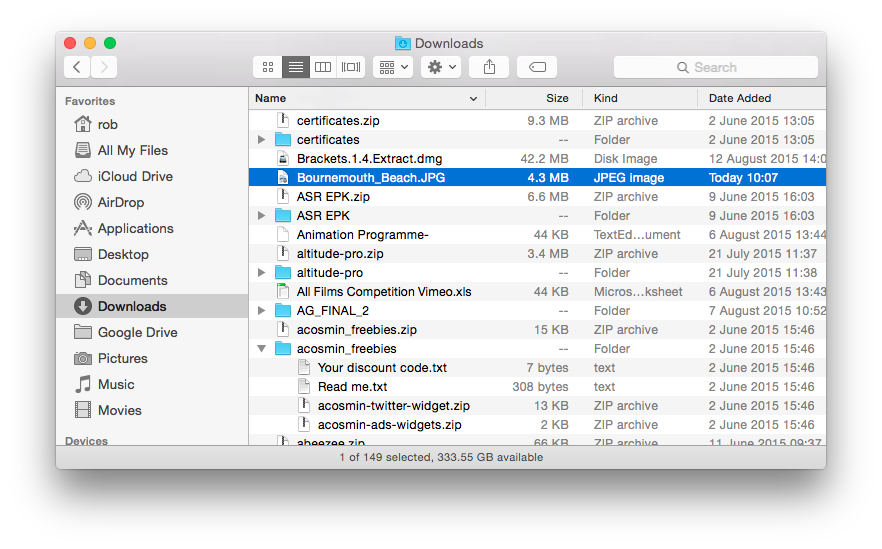Open Documents in sidebar
The height and width of the screenshot is (549, 882).
point(152,280)
